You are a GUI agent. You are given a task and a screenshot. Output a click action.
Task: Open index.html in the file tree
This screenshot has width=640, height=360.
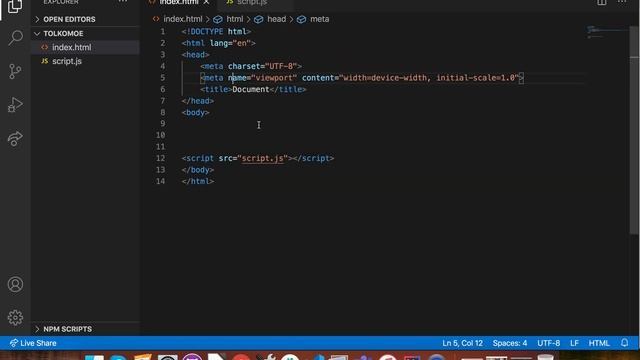click(85, 47)
